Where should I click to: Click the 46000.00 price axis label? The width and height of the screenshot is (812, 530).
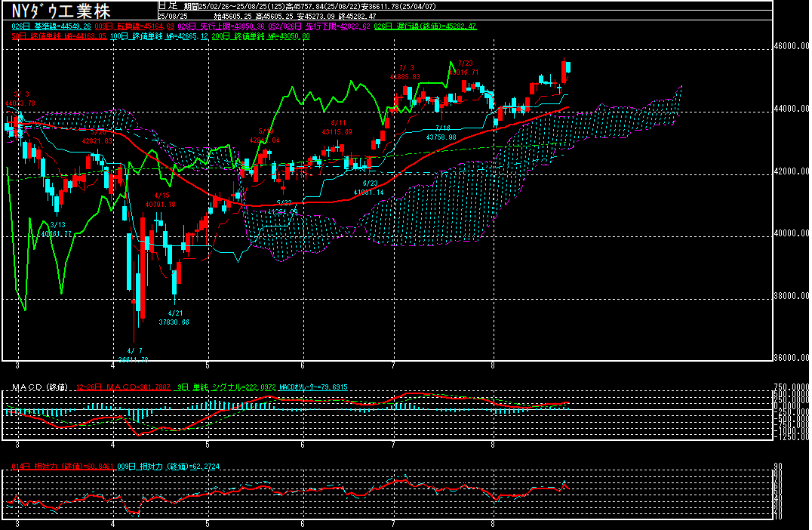[x=791, y=46]
